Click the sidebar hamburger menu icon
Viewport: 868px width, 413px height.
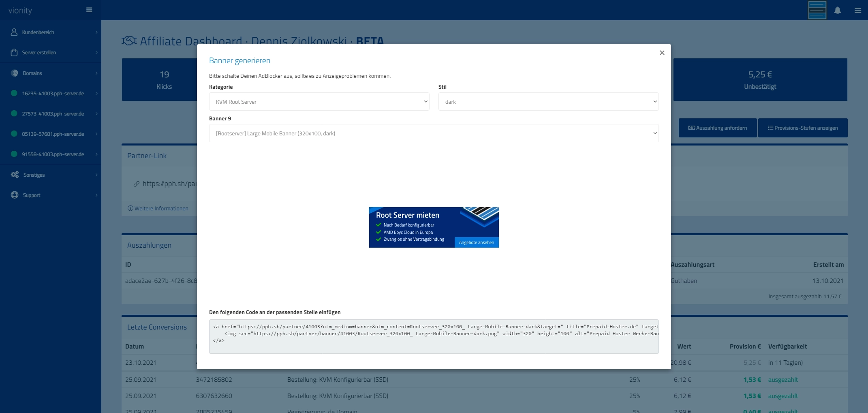89,10
